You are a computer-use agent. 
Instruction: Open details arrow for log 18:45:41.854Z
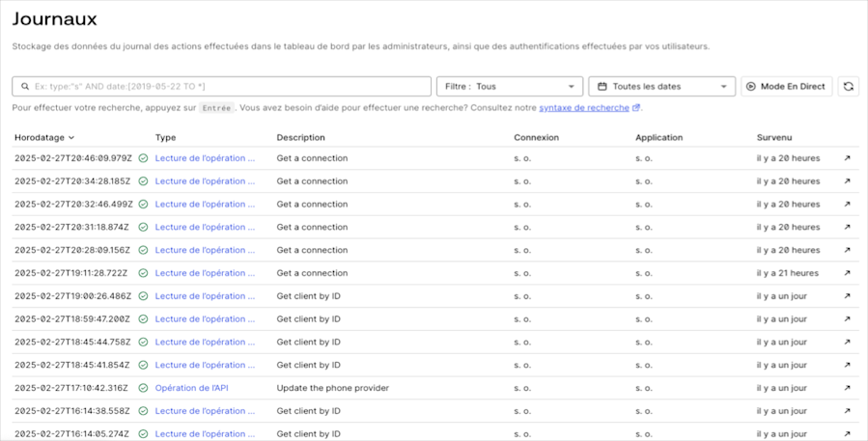(x=847, y=365)
